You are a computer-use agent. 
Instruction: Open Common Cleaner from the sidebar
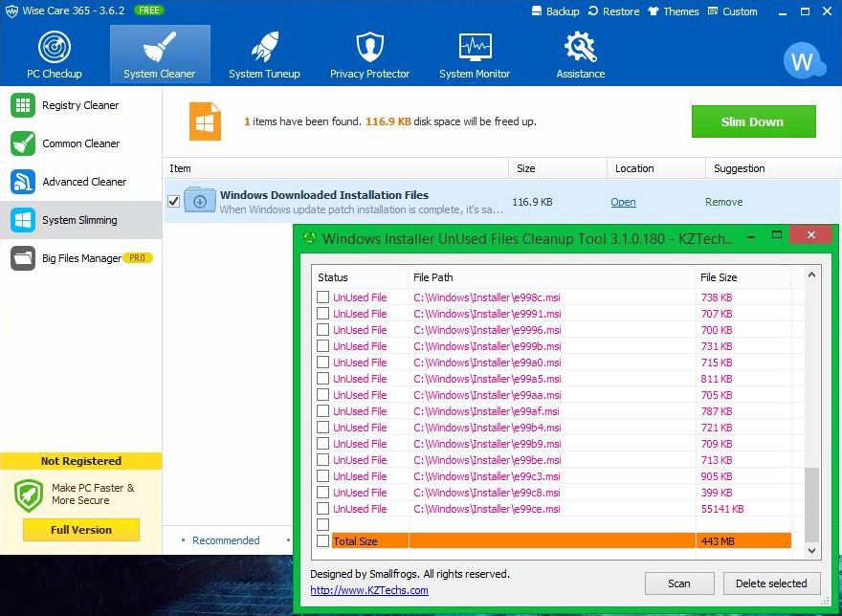[80, 143]
